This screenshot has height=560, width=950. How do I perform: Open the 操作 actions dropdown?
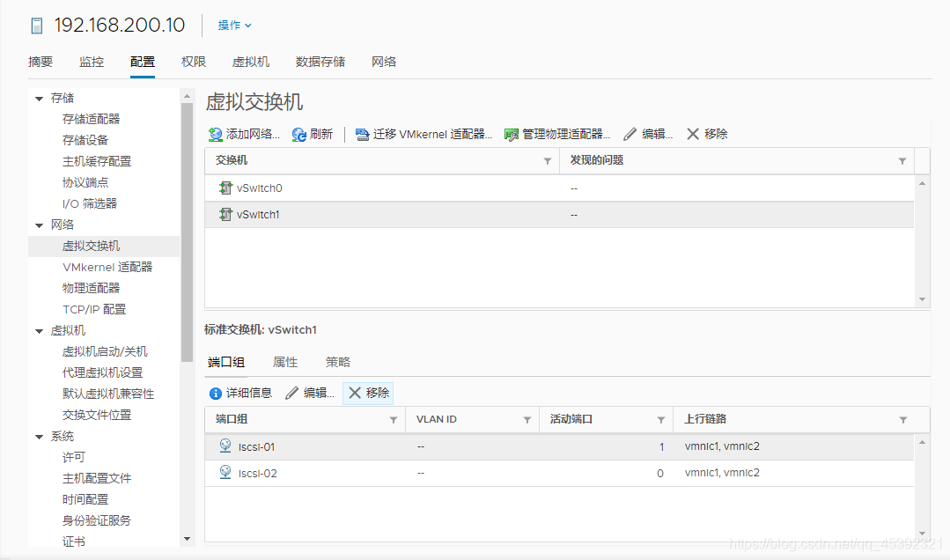point(234,26)
